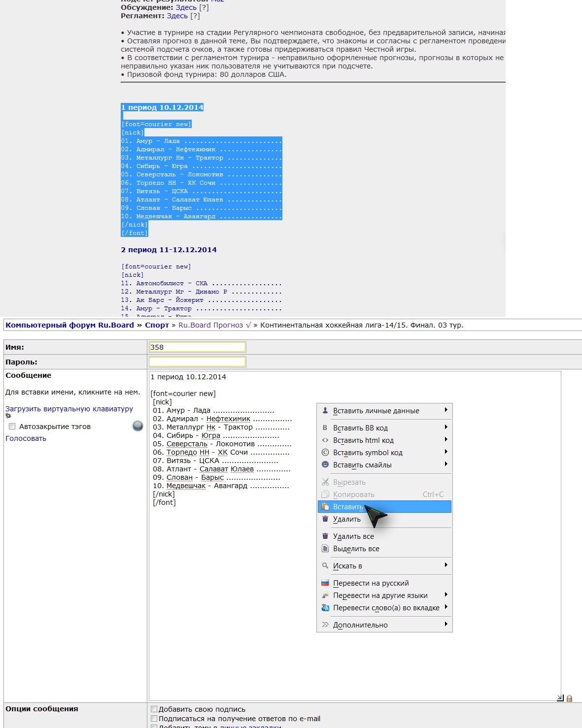Screen dimensions: 582x728
Task: Click the row "14. Амур – Трактор"
Action: coord(202,308)
